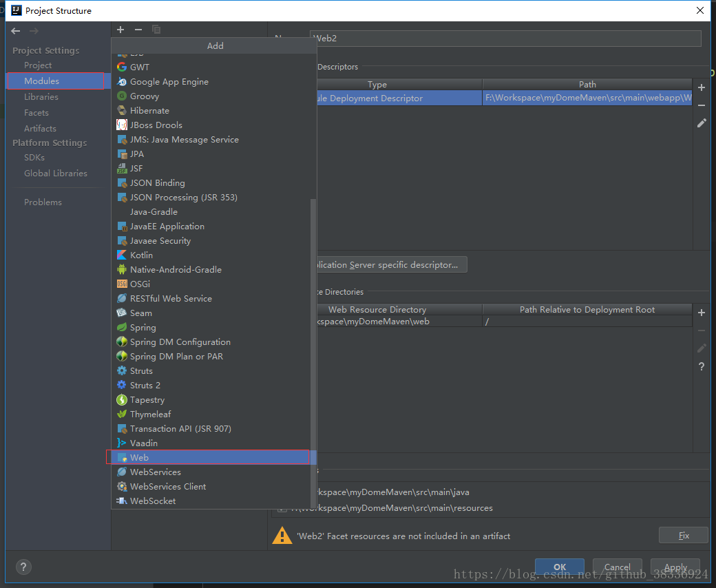
Task: Select Seam in the Add list
Action: (x=210, y=313)
